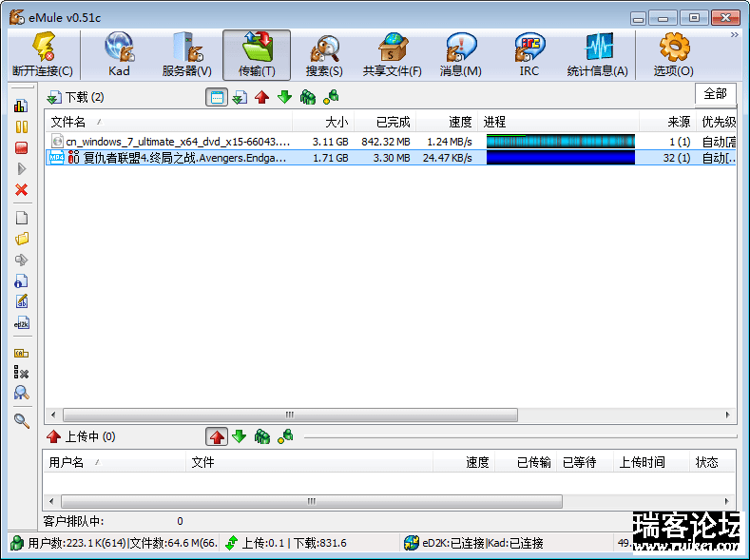Open the Messages (消息) window
Viewport: 750px width, 560px height.
point(461,54)
